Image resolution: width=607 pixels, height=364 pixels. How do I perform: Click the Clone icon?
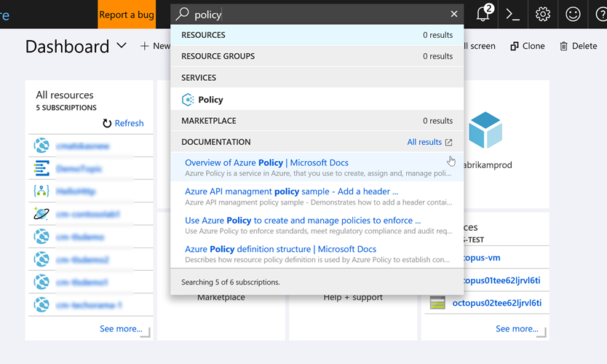514,47
